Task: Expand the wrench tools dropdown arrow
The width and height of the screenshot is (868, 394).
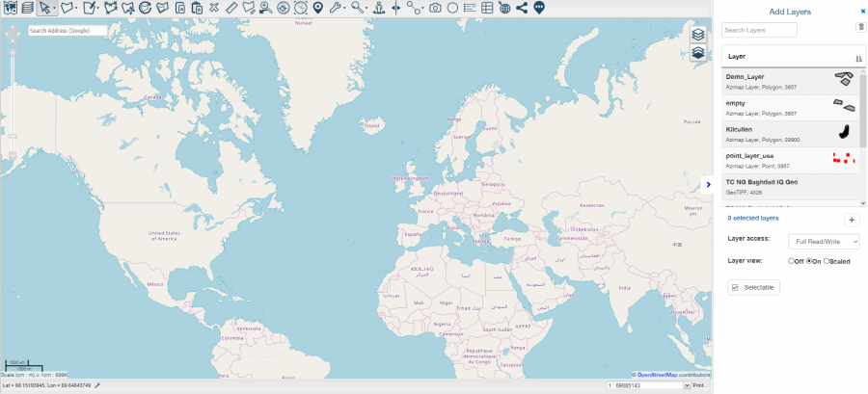Action: 343,9
